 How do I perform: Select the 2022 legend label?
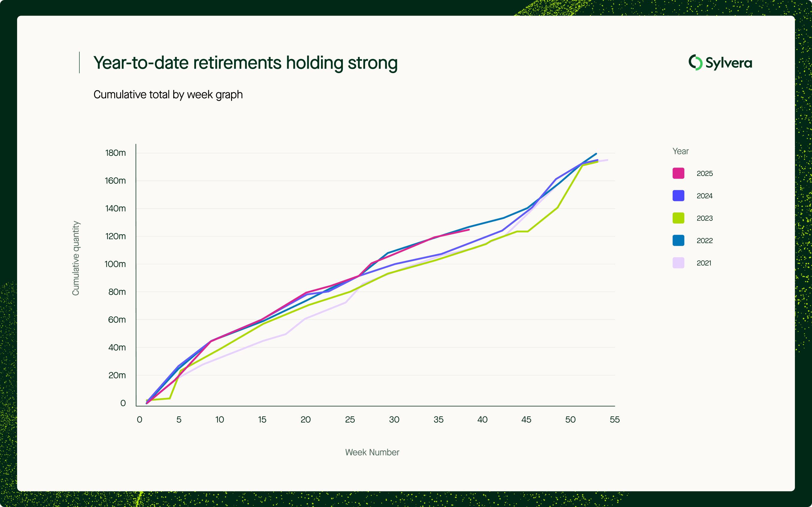704,240
